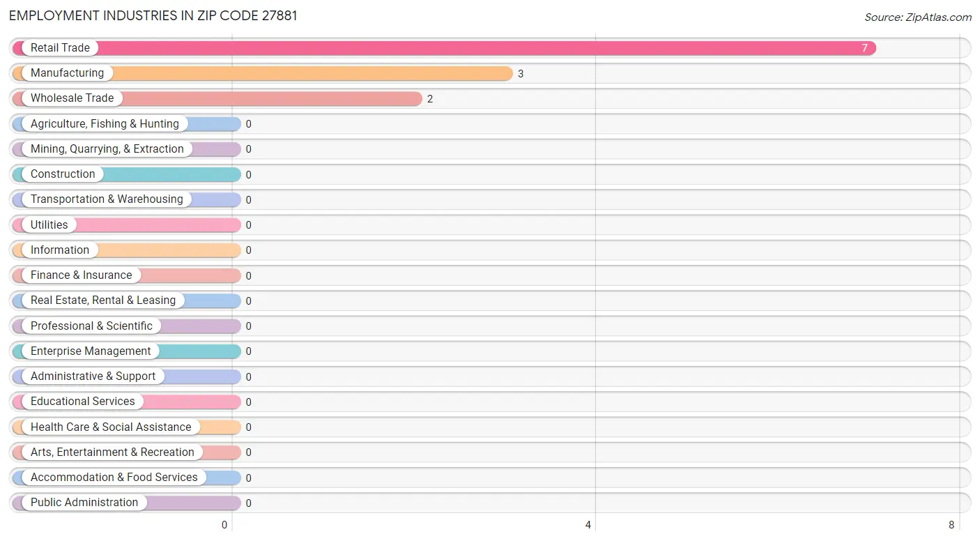The width and height of the screenshot is (980, 541).
Task: Click the Retail Trade value 7
Action: point(865,49)
